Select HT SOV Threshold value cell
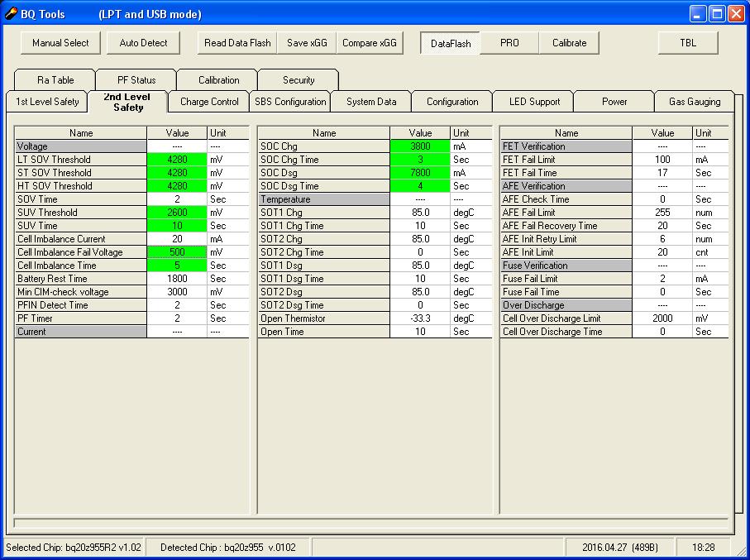Image resolution: width=750 pixels, height=560 pixels. (x=177, y=186)
